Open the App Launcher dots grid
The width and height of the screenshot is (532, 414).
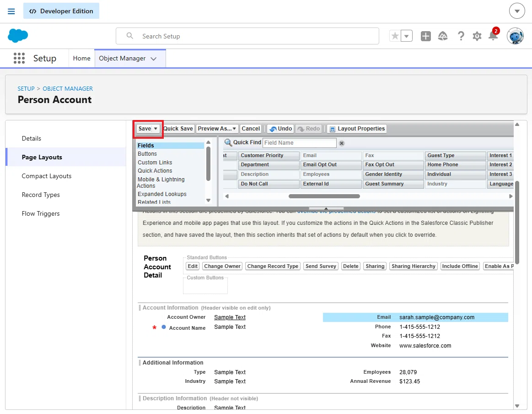[x=19, y=58]
